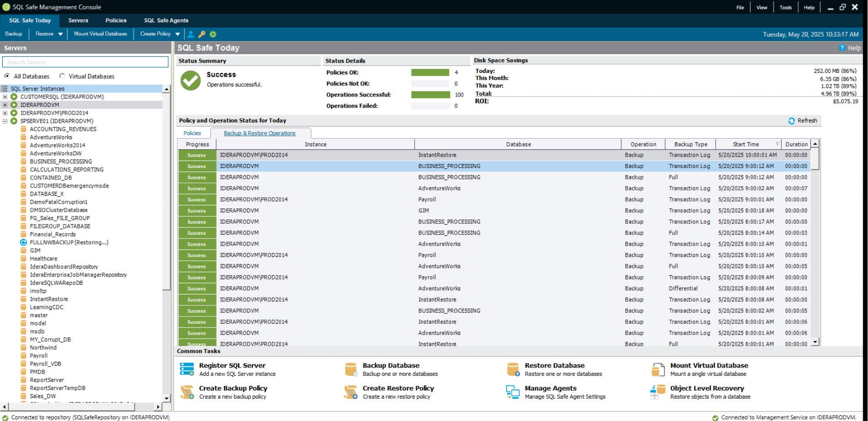Image resolution: width=868 pixels, height=421 pixels.
Task: Switch to the SQL Safe Agents tab
Action: click(166, 21)
